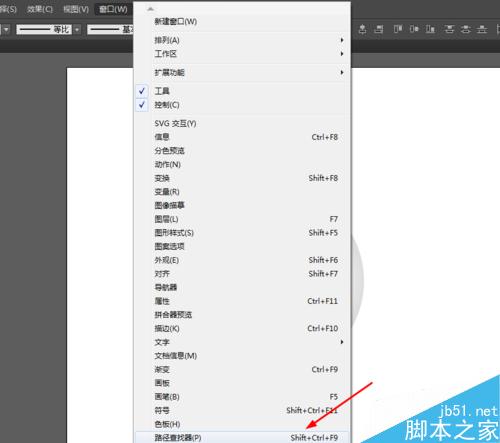Image resolution: width=500 pixels, height=443 pixels.
Task: Expand the 工作区 submenu arrow
Action: [342, 54]
